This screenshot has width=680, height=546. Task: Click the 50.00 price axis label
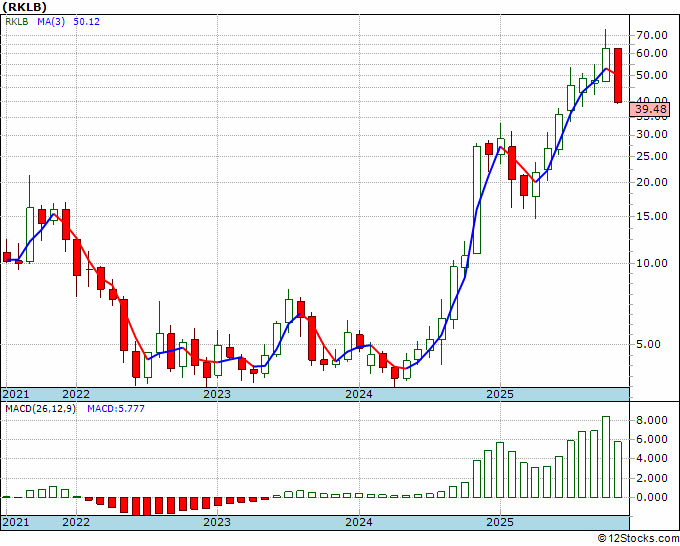pos(652,75)
